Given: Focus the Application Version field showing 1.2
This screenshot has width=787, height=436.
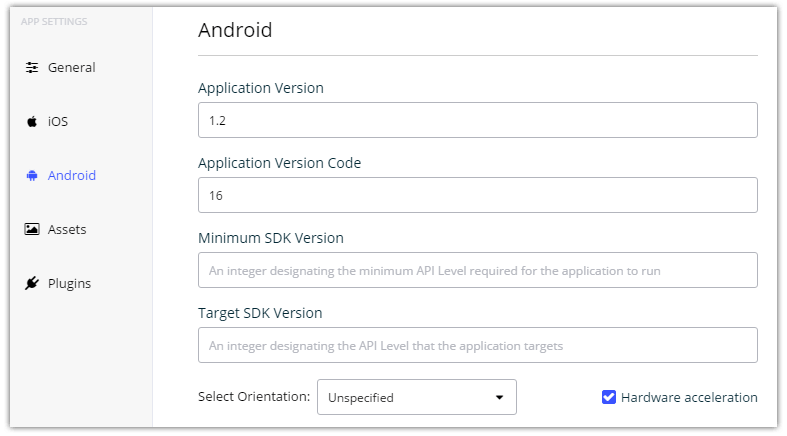Looking at the screenshot, I should [477, 120].
